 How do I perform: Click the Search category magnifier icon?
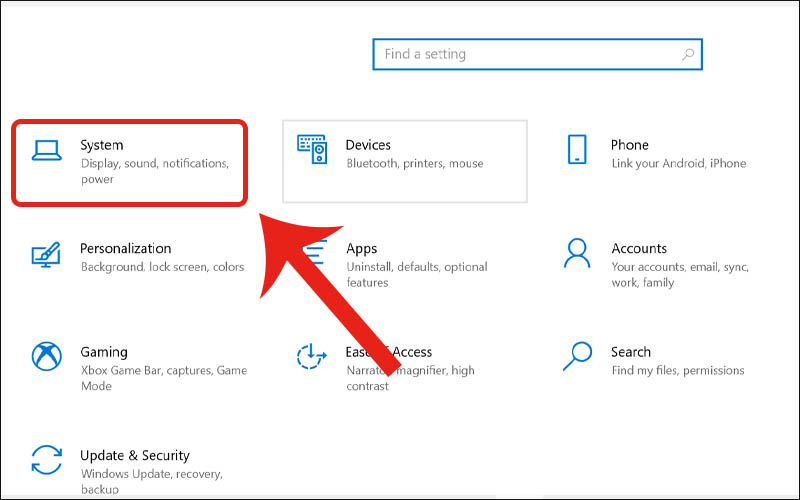coord(577,356)
